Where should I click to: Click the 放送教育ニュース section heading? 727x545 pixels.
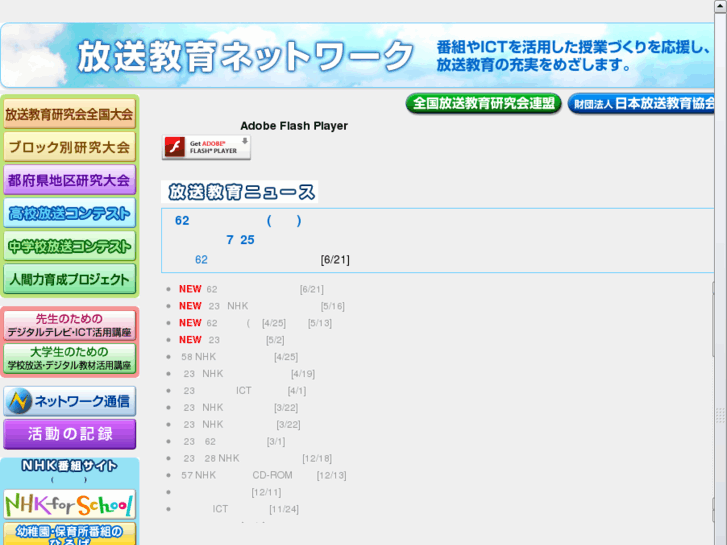(x=240, y=192)
